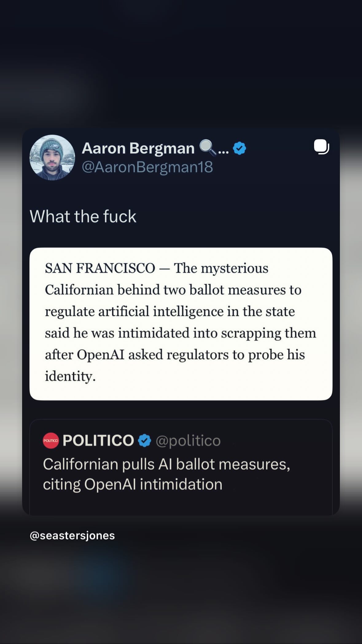The width and height of the screenshot is (362, 644).
Task: Click the word "identity." in the excerpt
Action: [70, 376]
